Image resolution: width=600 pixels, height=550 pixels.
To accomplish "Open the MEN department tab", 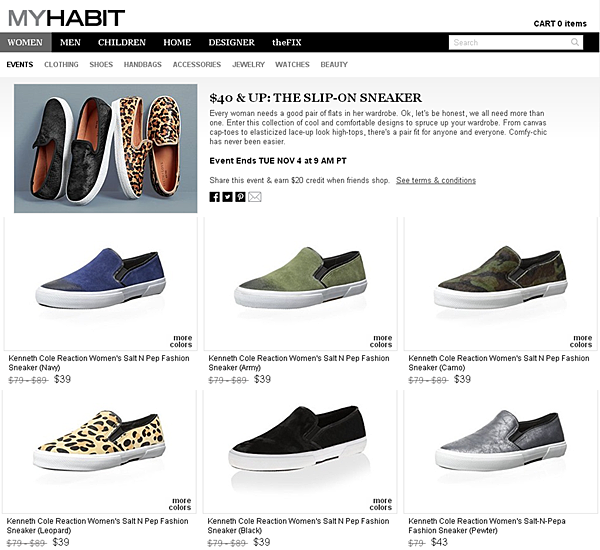I will coord(70,42).
